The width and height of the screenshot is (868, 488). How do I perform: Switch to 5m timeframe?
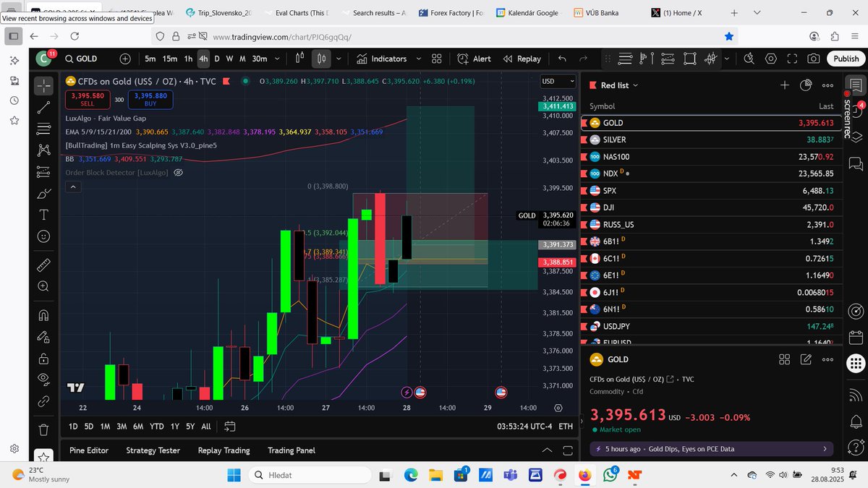pos(150,59)
